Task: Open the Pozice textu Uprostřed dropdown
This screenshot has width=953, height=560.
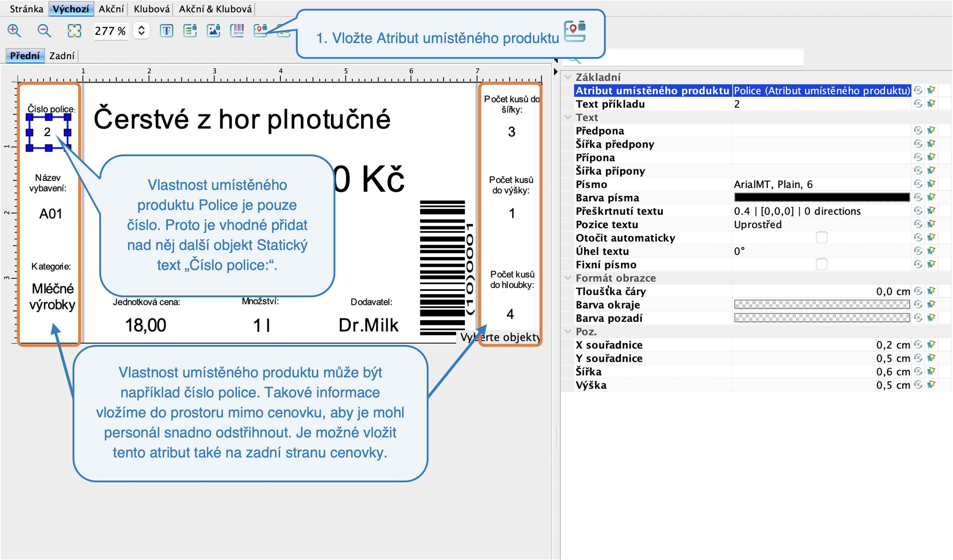Action: point(821,224)
